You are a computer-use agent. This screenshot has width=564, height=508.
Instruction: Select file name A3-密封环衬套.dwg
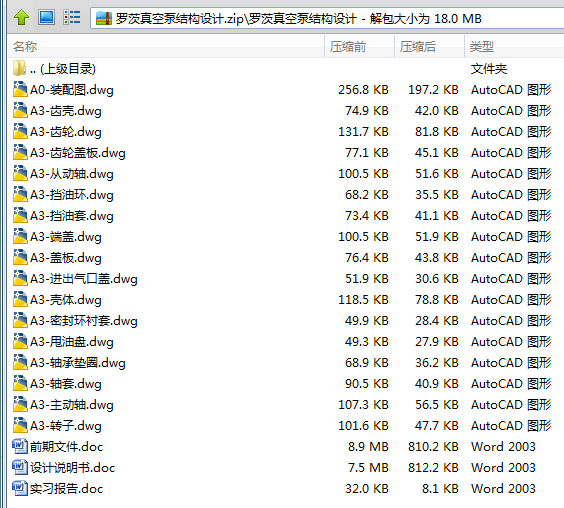click(84, 321)
